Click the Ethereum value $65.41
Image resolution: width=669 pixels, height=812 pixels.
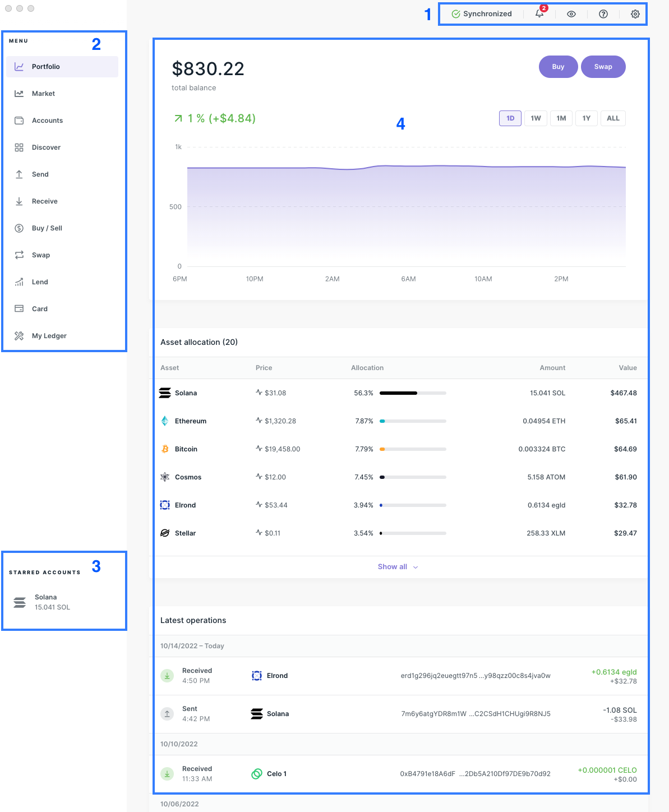(x=626, y=421)
